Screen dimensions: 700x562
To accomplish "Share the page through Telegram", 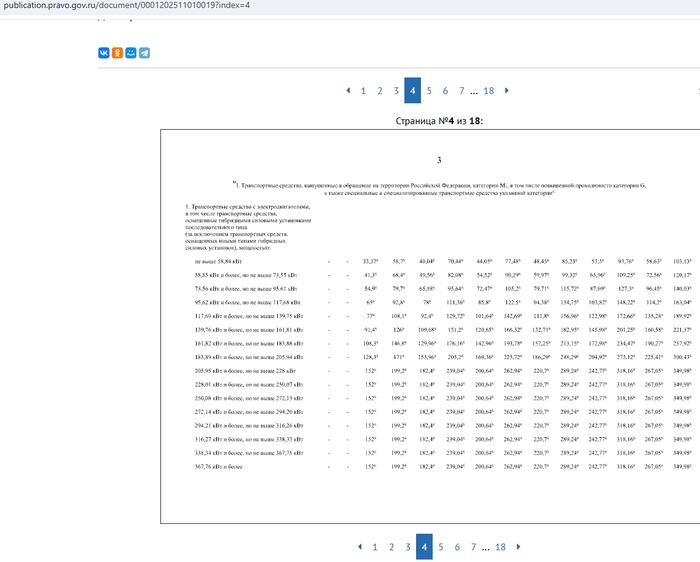I will [145, 53].
